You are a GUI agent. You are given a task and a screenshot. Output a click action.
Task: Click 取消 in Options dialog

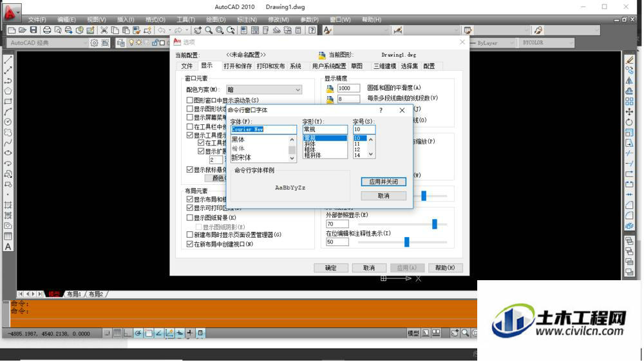coord(369,268)
